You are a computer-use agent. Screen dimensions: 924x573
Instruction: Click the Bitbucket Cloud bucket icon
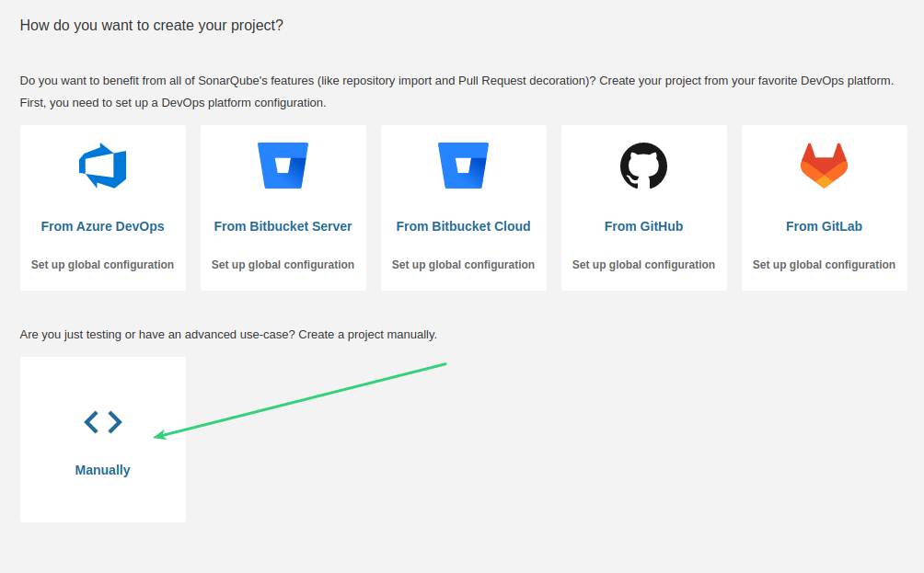pos(463,166)
